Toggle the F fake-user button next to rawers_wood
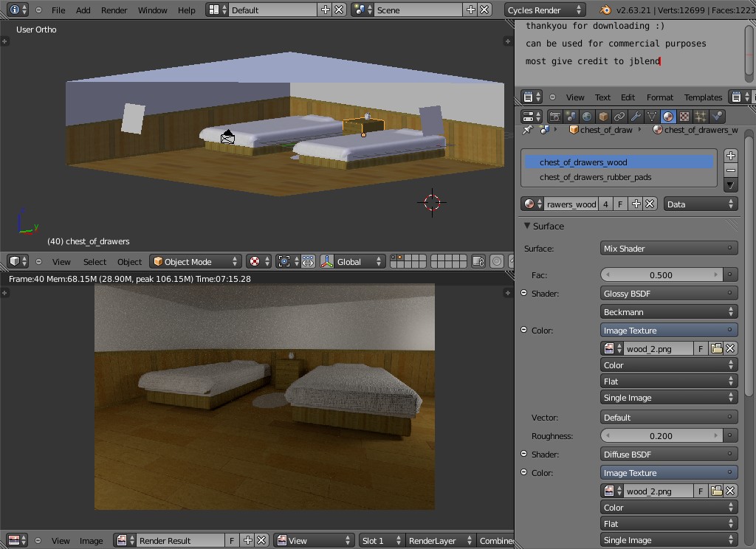Image resolution: width=756 pixels, height=549 pixels. coord(620,204)
